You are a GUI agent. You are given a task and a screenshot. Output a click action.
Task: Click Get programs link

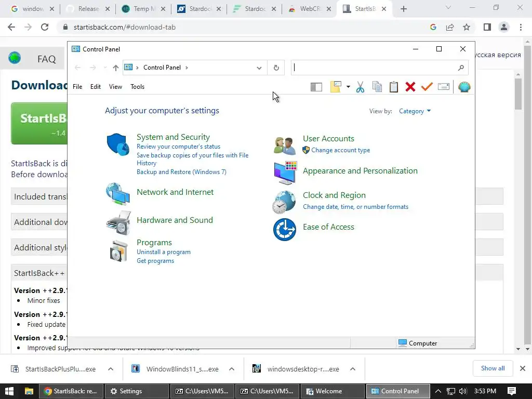(x=155, y=261)
